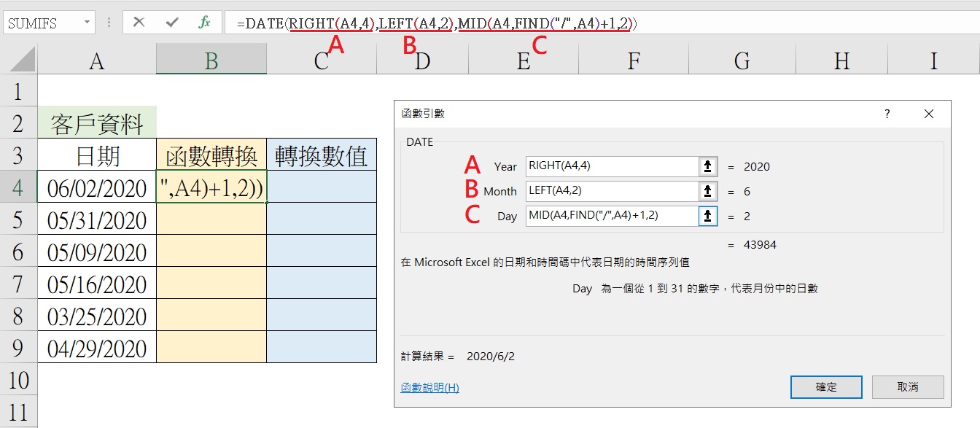Select cell A5 containing 05/31/2020
The height and width of the screenshot is (428, 980).
(97, 219)
